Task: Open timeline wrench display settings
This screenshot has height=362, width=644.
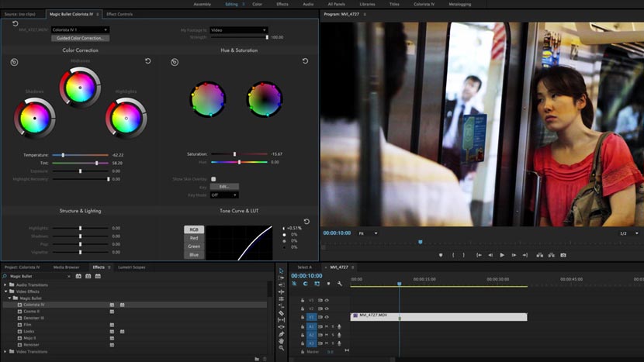Action: point(340,284)
